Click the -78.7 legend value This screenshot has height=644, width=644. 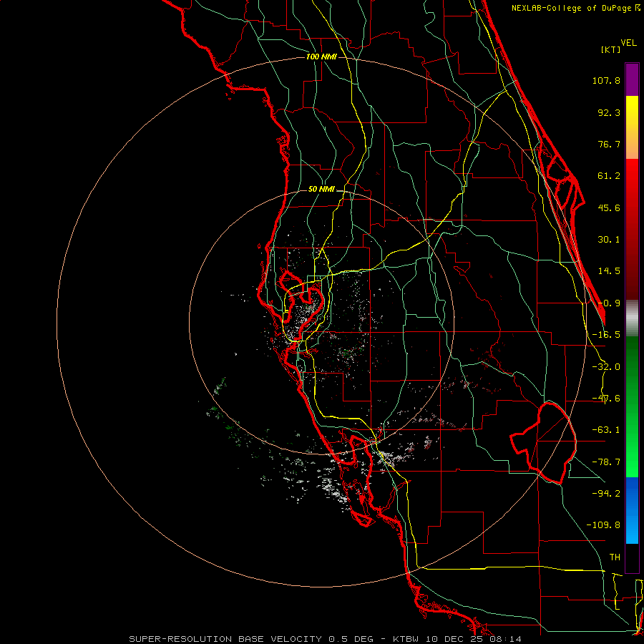click(606, 462)
